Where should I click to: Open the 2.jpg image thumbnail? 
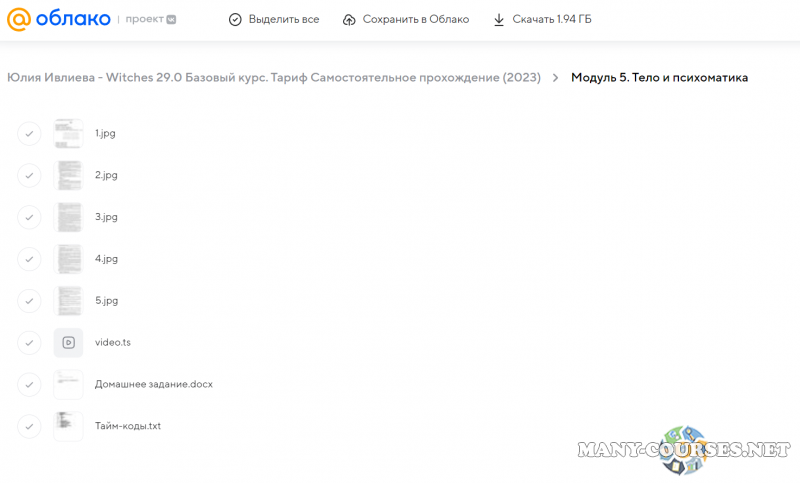point(68,175)
